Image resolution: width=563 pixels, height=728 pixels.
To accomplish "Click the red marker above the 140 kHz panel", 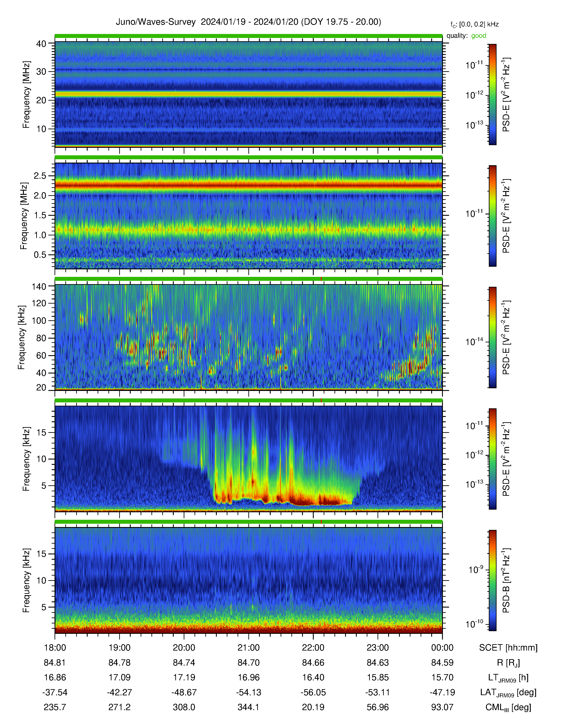I will [x=321, y=279].
